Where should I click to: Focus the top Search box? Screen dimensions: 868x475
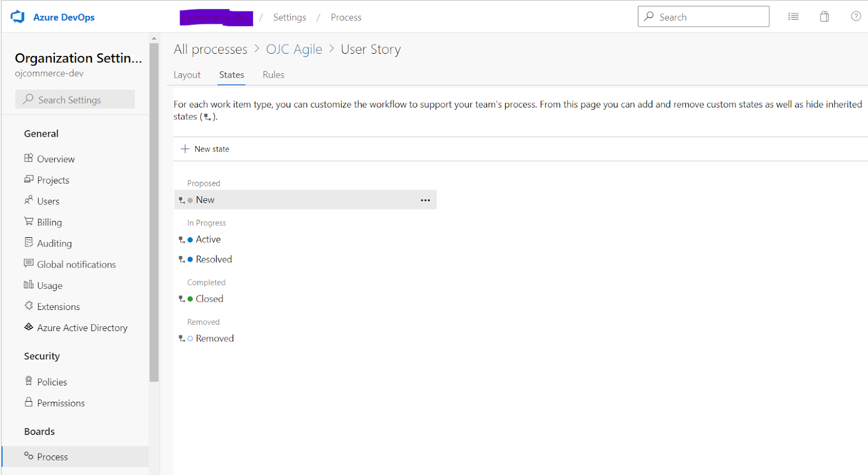704,16
